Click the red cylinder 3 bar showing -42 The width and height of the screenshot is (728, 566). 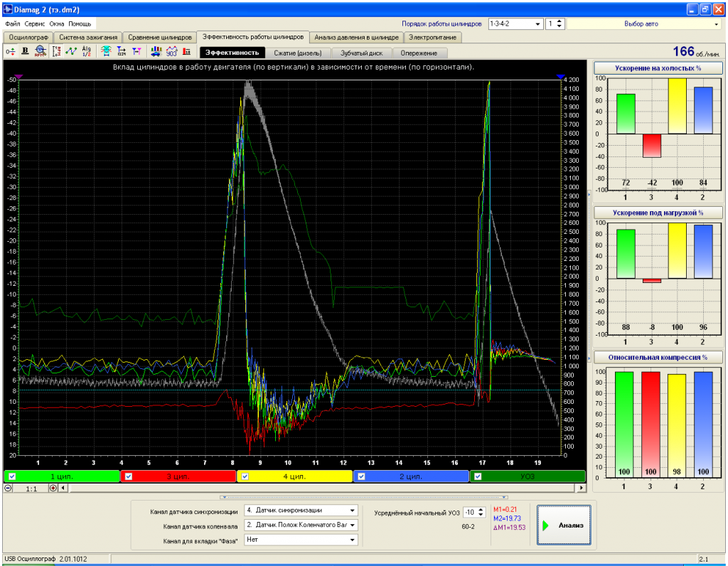pos(651,146)
